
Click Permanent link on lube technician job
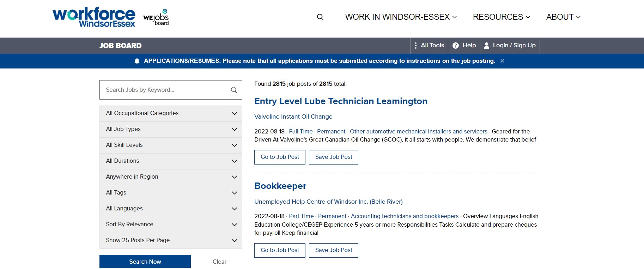[x=331, y=131]
